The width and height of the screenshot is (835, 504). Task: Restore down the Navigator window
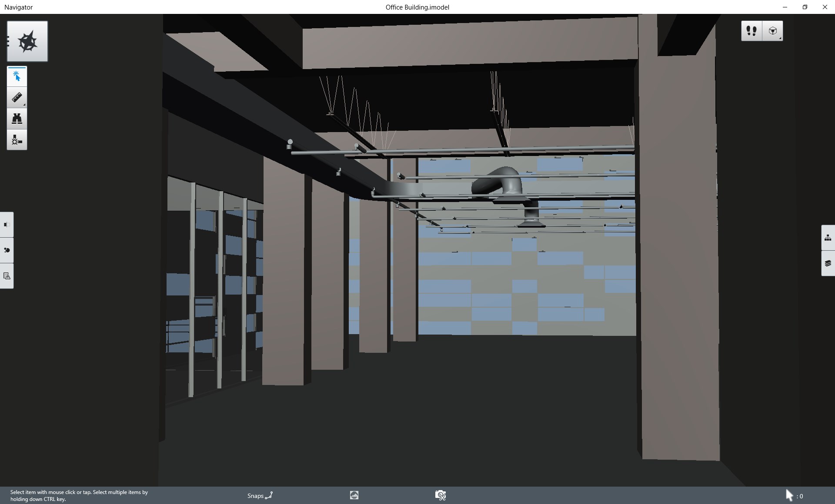[x=805, y=7]
